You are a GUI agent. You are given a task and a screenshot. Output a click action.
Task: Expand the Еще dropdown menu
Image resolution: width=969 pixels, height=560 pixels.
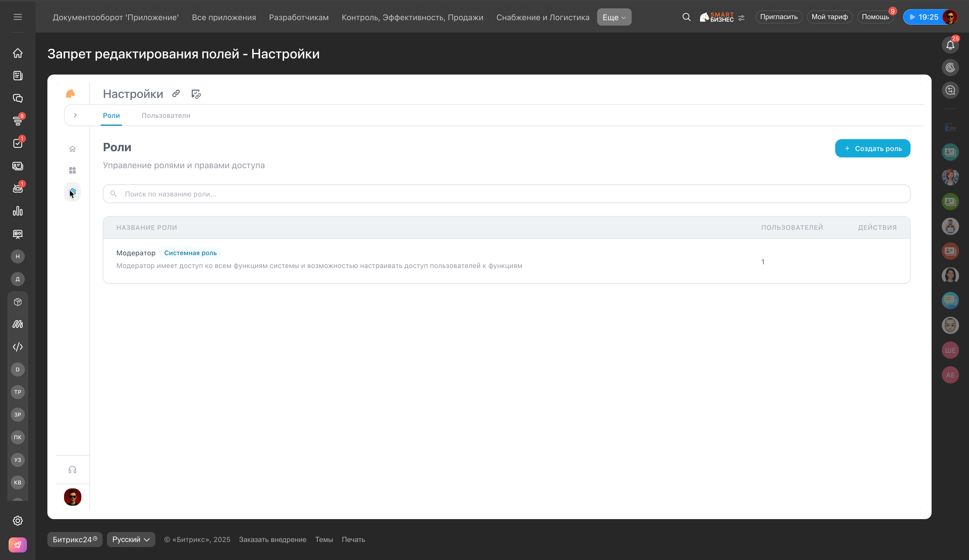tap(614, 17)
